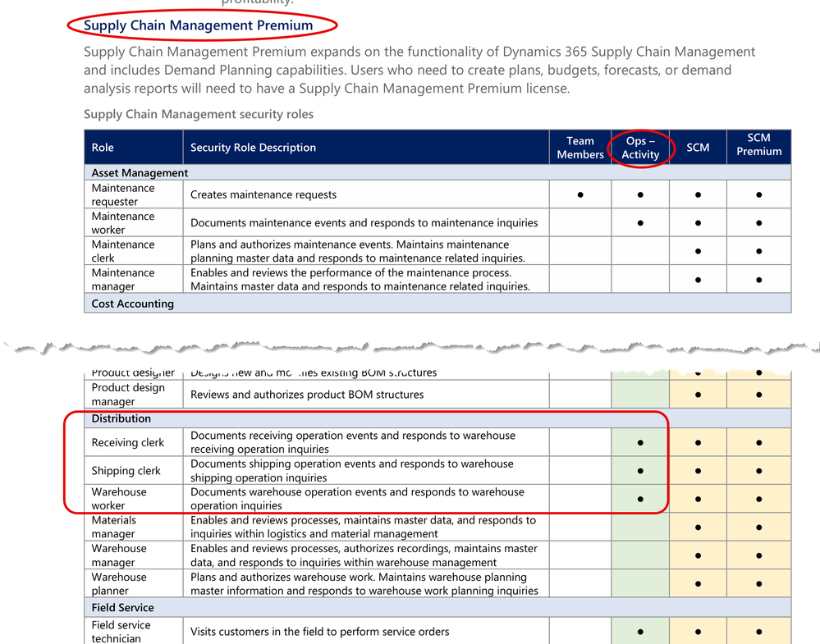Click the Maintenance manager role cell
The image size is (820, 644).
133,279
